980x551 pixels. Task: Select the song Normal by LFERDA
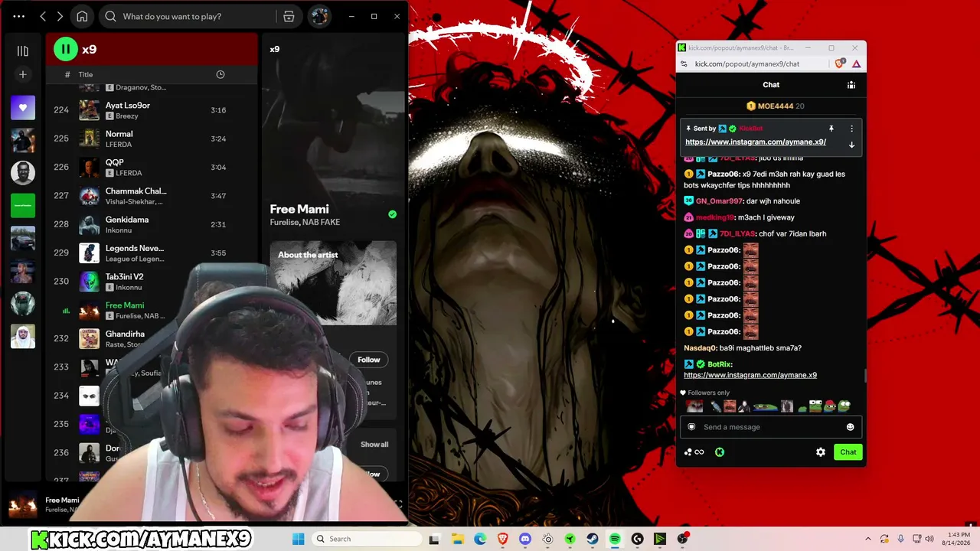[x=152, y=139]
